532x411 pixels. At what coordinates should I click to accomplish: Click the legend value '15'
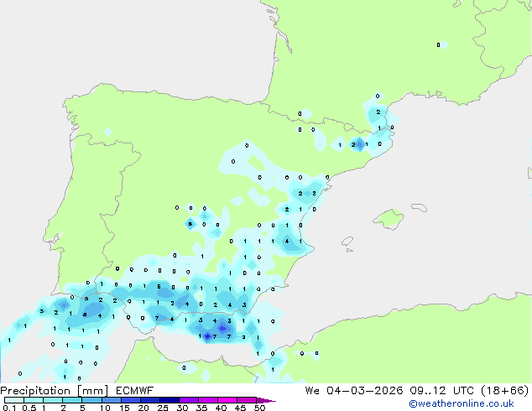(124, 408)
